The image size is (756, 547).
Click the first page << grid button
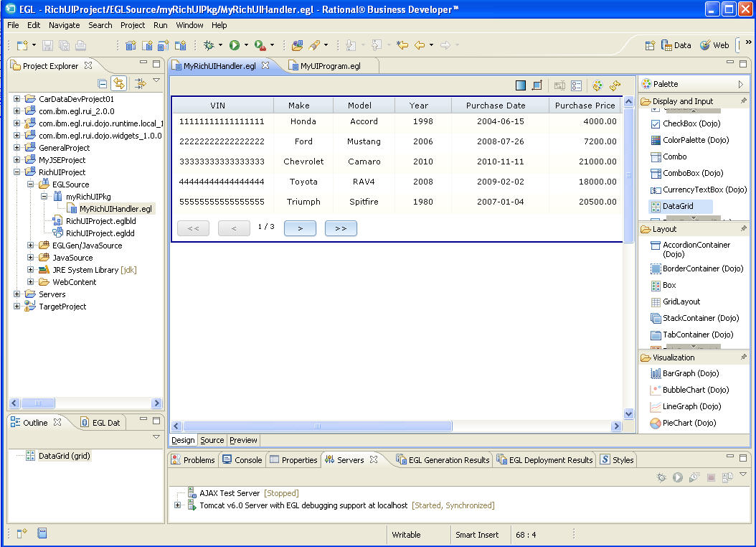tap(194, 228)
